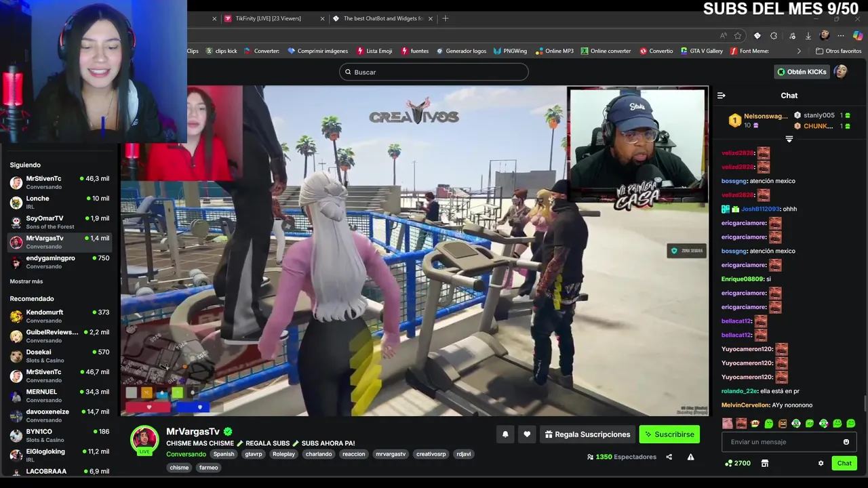Close the TikFinity LIVE tab
The height and width of the screenshot is (488, 868).
(x=323, y=18)
